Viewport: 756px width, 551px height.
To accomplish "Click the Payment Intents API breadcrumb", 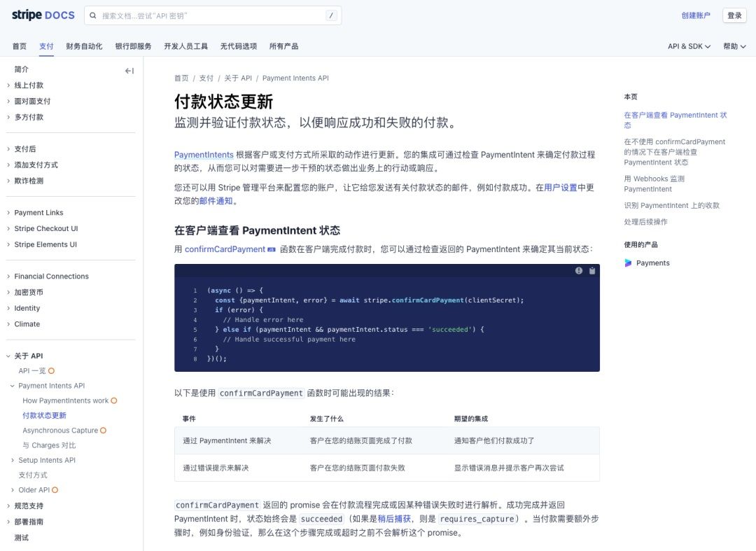I will tap(295, 78).
